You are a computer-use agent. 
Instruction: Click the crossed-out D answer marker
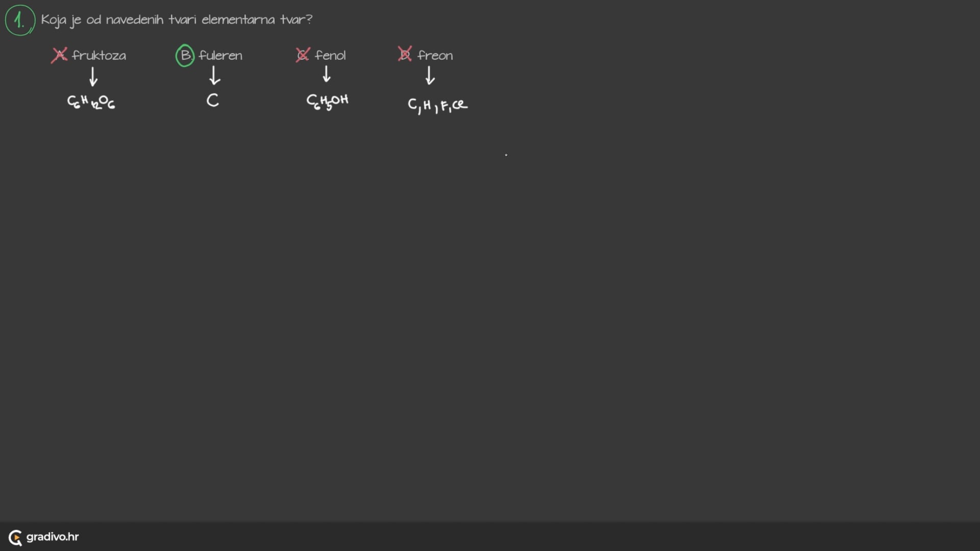pos(405,54)
